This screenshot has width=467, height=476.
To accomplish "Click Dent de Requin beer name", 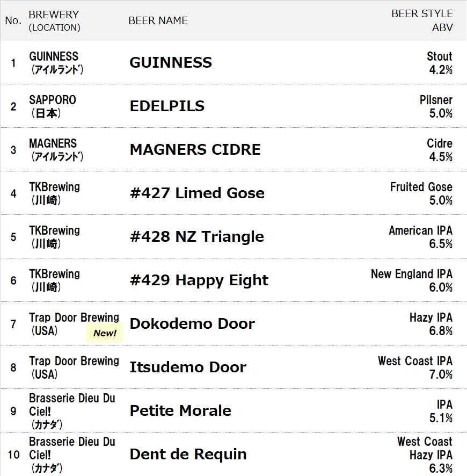I will click(188, 455).
